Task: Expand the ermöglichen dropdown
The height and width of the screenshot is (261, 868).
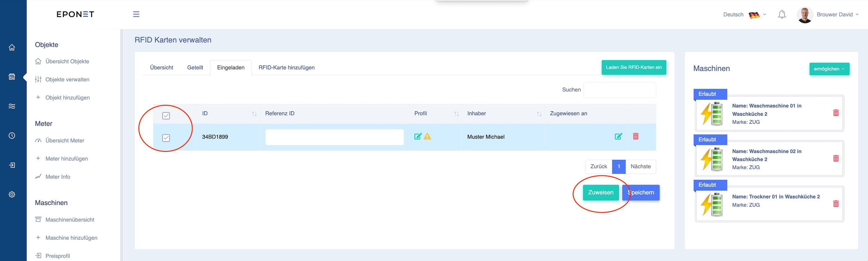Action: pos(829,69)
